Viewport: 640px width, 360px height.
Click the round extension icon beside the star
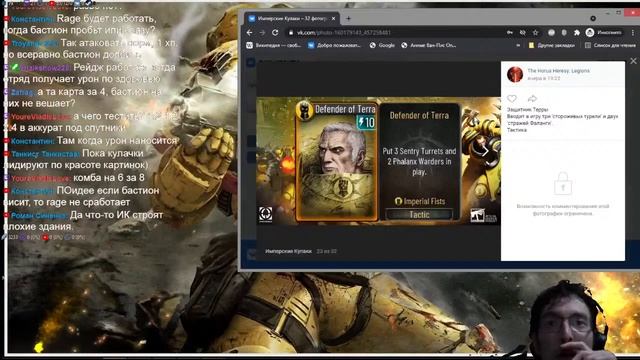click(551, 33)
